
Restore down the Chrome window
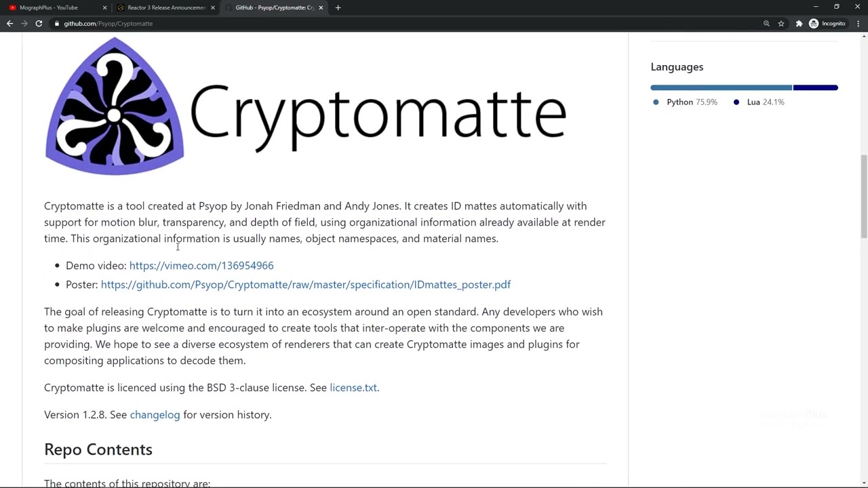pyautogui.click(x=837, y=7)
